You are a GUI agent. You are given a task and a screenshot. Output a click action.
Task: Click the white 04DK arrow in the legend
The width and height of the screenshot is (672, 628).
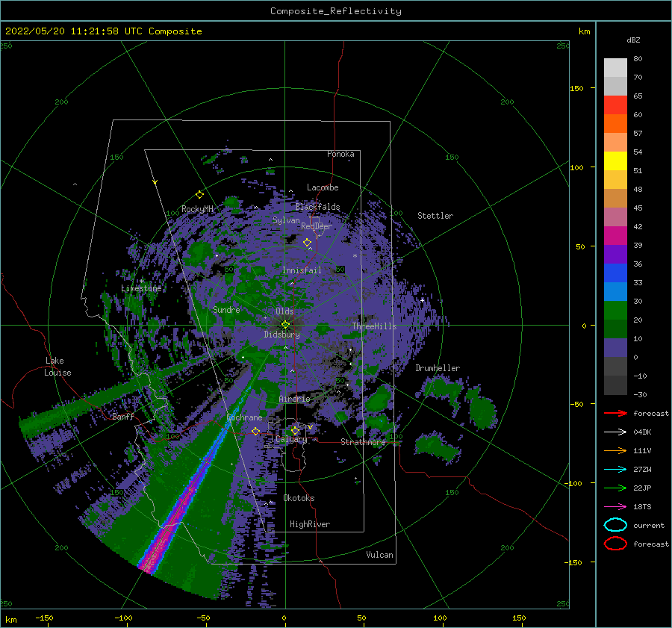615,432
